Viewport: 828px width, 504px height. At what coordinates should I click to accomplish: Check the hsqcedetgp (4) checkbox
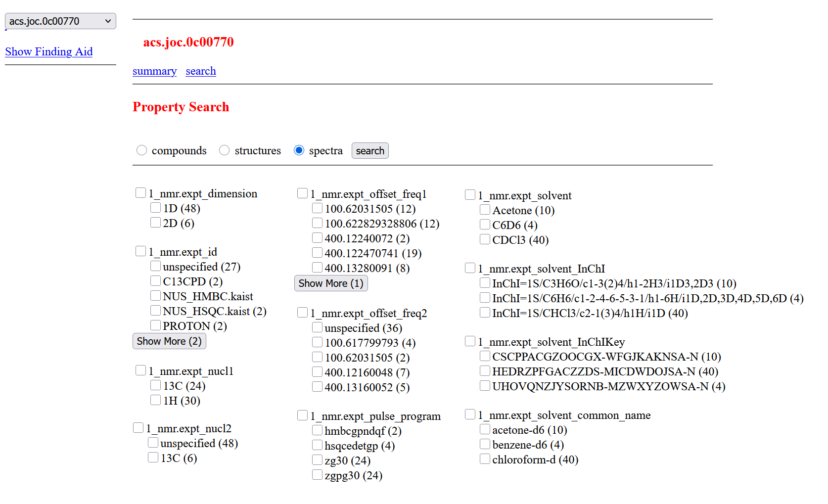coord(317,445)
